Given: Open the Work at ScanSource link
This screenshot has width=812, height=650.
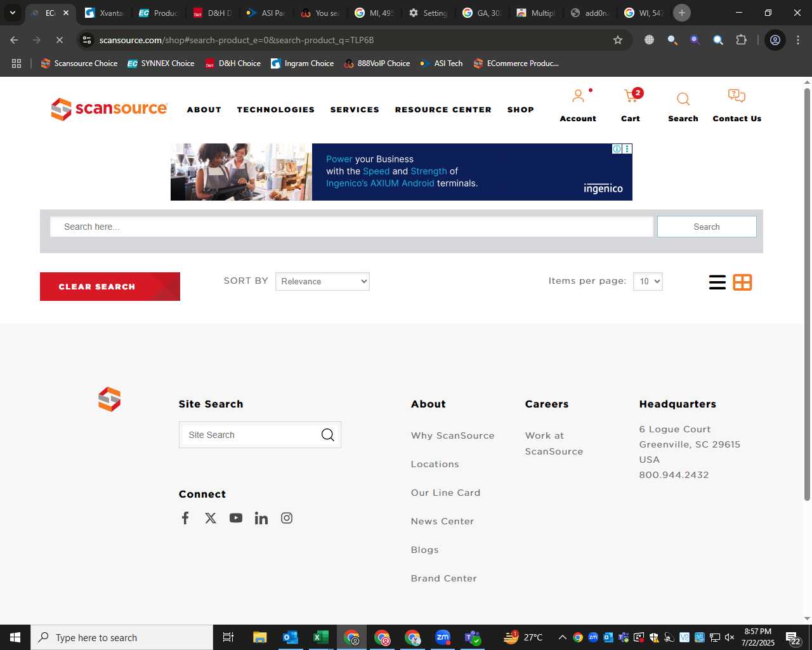Looking at the screenshot, I should click(x=554, y=443).
